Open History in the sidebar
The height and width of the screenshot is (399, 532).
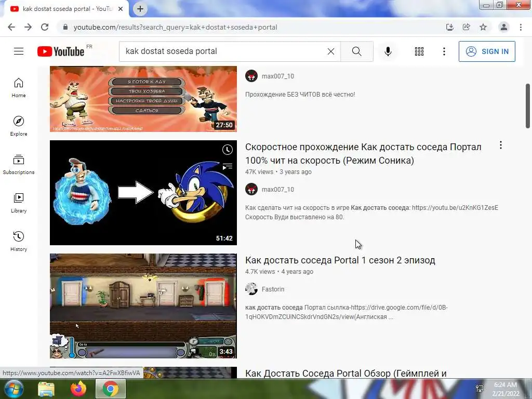(x=19, y=241)
